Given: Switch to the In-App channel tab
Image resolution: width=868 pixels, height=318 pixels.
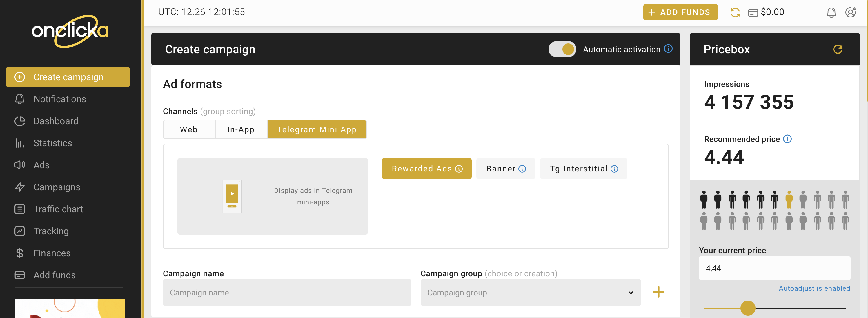Looking at the screenshot, I should click(241, 129).
